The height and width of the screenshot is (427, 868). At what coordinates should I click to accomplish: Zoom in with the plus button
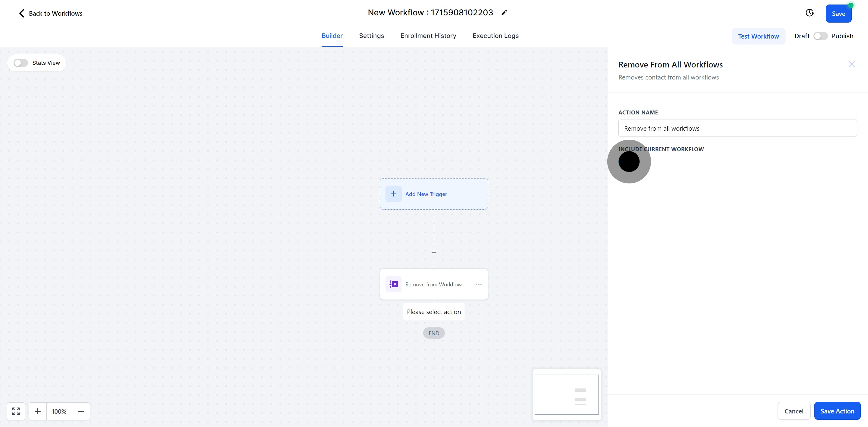[x=38, y=411]
